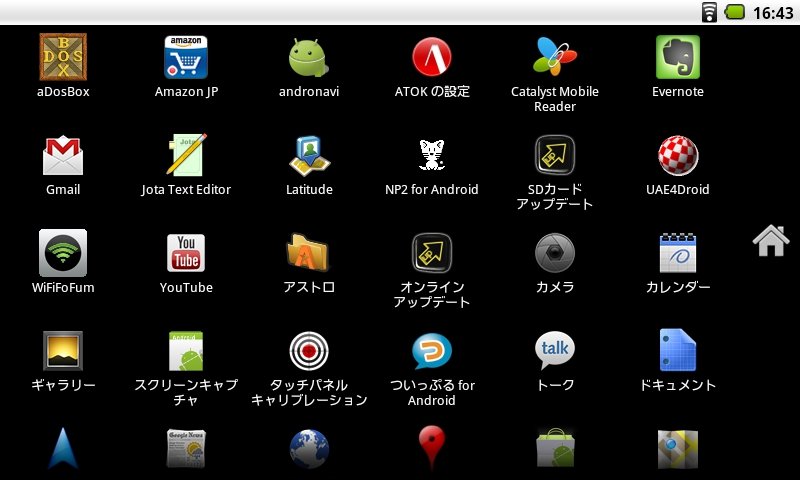This screenshot has width=800, height=480.
Task: Launch UAE4Droid with the checkered ball icon
Action: [x=678, y=155]
